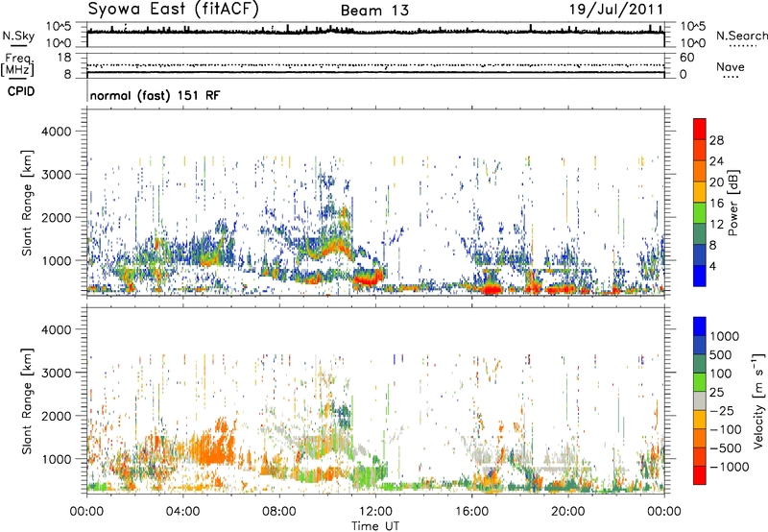Click the yellow 16-20 dB power color segment
The image size is (768, 532).
click(x=700, y=192)
